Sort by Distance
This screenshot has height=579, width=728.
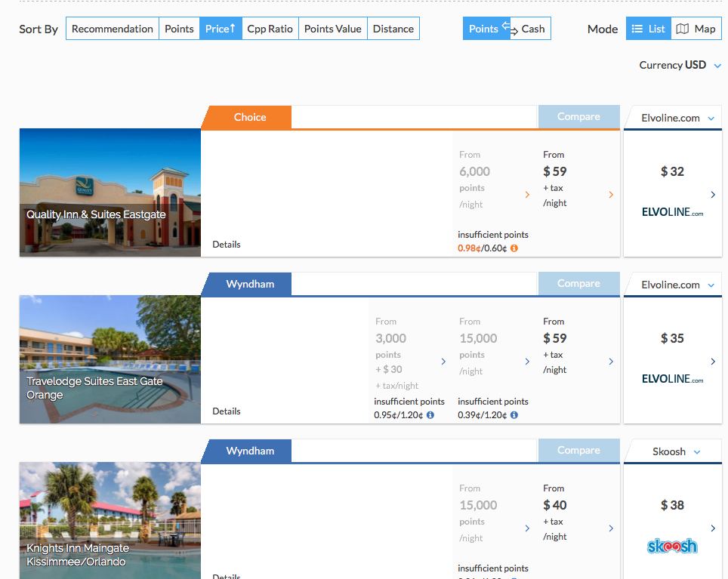(393, 29)
